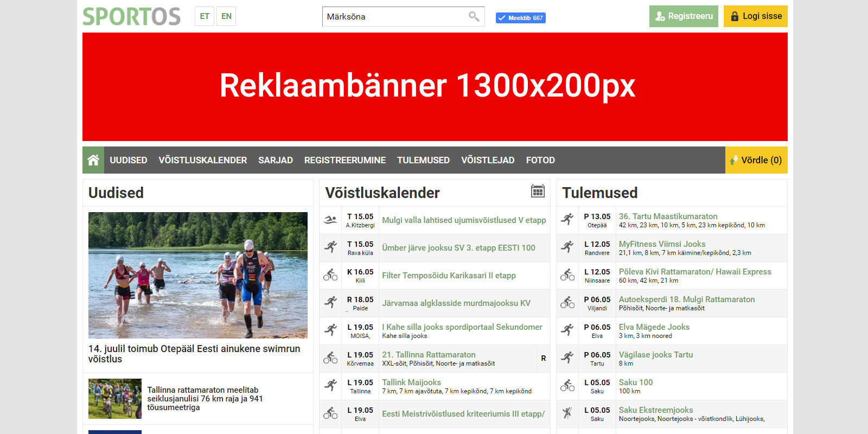
Task: Click the icon beside Saku Ekstreemjooks
Action: point(567,414)
